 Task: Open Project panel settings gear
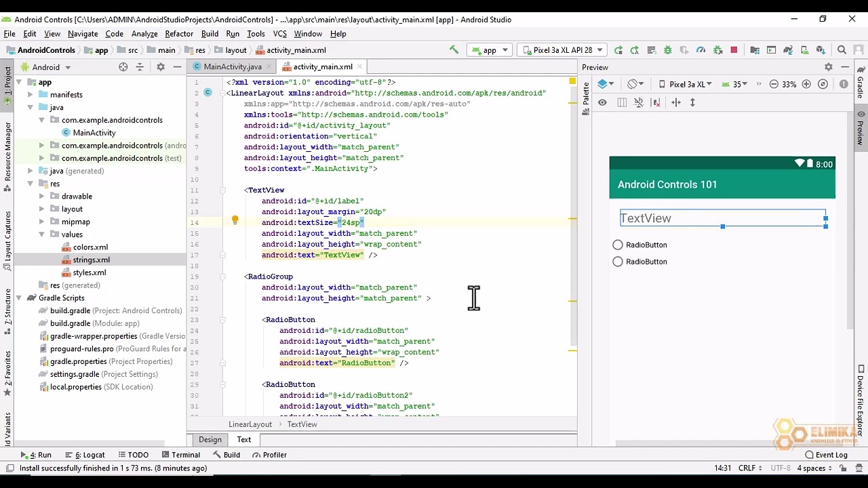click(161, 67)
